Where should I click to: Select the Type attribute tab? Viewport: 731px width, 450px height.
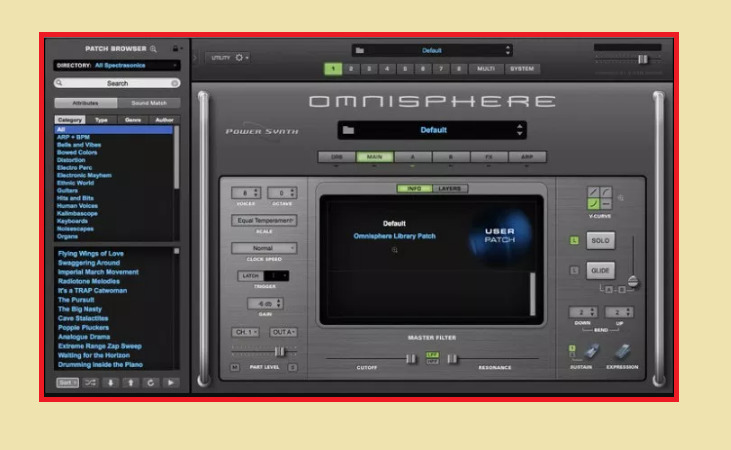[x=101, y=120]
